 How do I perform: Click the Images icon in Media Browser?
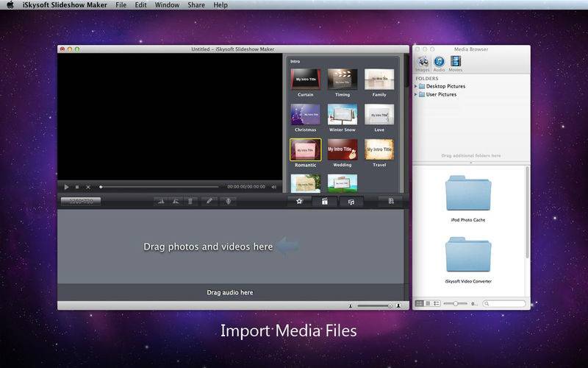[423, 63]
